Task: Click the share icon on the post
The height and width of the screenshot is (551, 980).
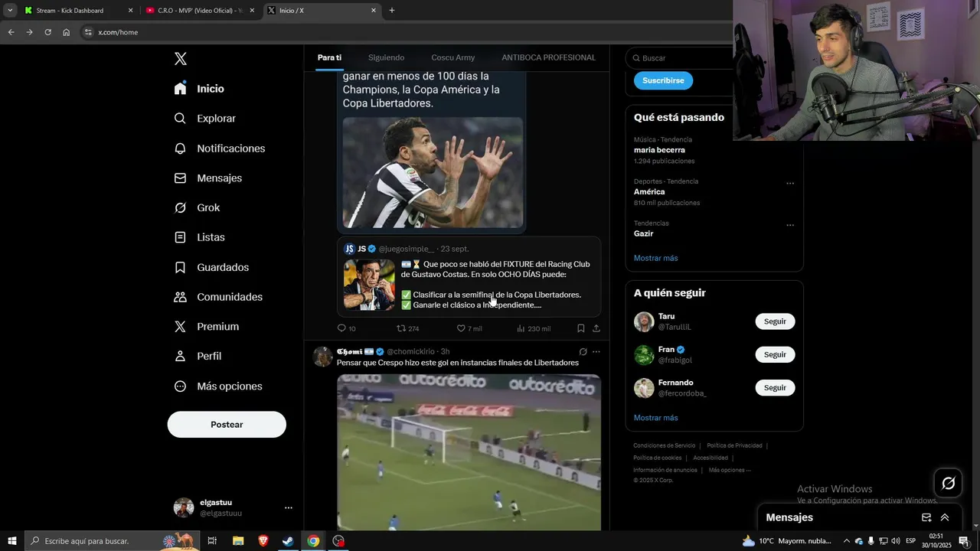Action: pyautogui.click(x=596, y=328)
